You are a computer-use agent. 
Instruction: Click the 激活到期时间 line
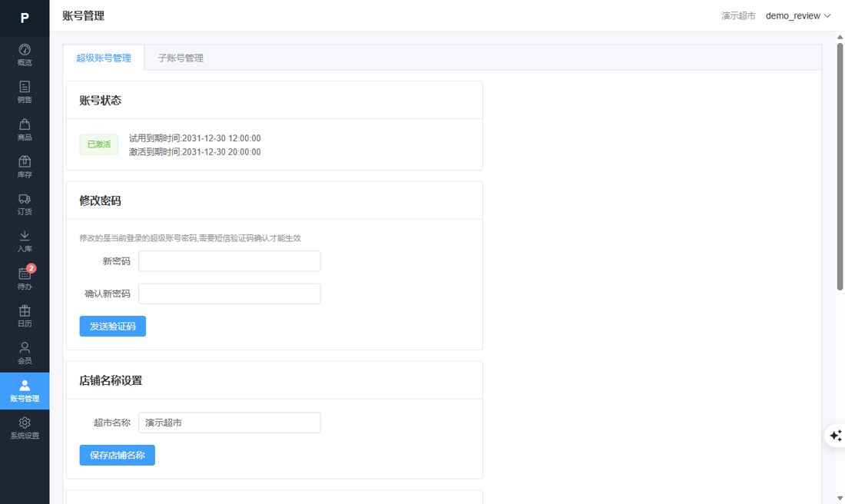pos(195,152)
